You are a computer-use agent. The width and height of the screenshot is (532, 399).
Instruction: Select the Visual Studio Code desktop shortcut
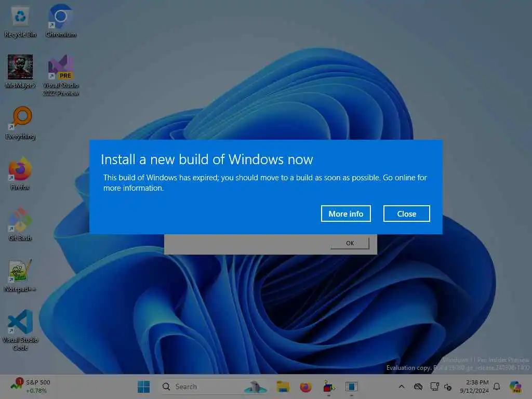[x=20, y=330]
